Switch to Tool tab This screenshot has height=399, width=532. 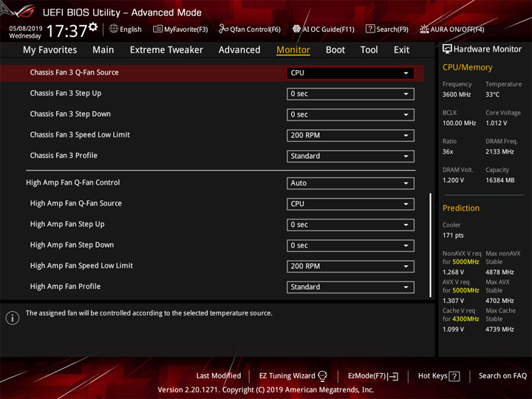369,50
